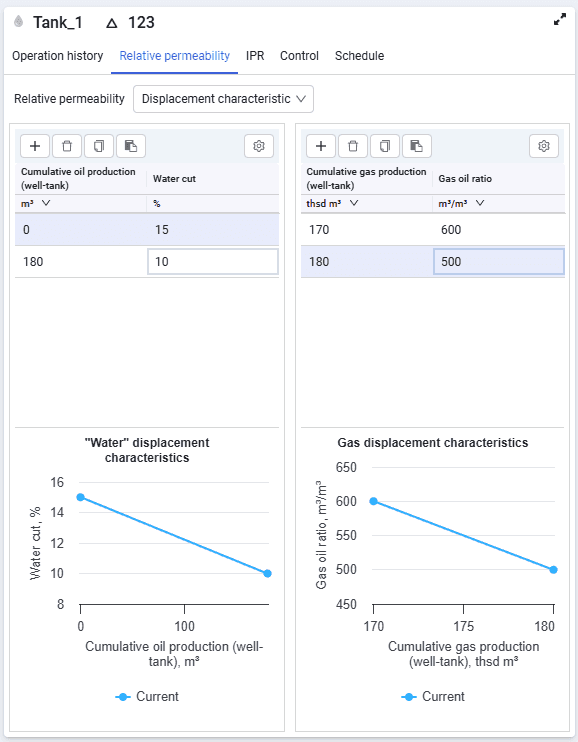The height and width of the screenshot is (742, 578).
Task: Delete selected row in gas production table
Action: pos(353,146)
